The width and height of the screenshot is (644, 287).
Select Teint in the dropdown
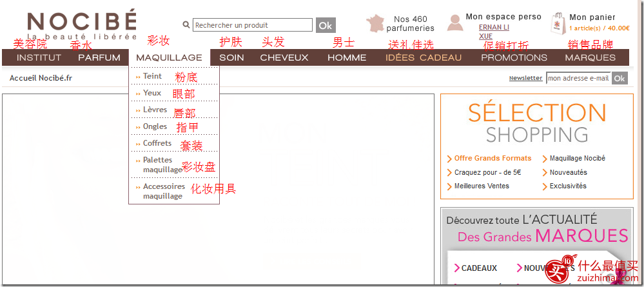152,76
